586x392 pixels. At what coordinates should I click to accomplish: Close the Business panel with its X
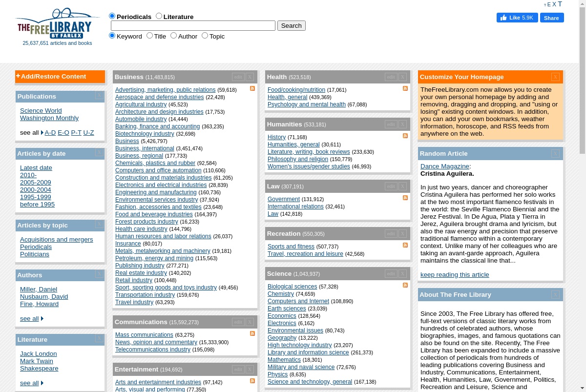250,77
